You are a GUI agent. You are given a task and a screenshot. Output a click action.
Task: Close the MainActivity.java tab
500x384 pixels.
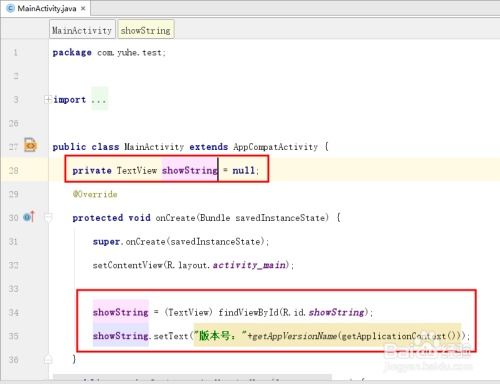pyautogui.click(x=83, y=9)
